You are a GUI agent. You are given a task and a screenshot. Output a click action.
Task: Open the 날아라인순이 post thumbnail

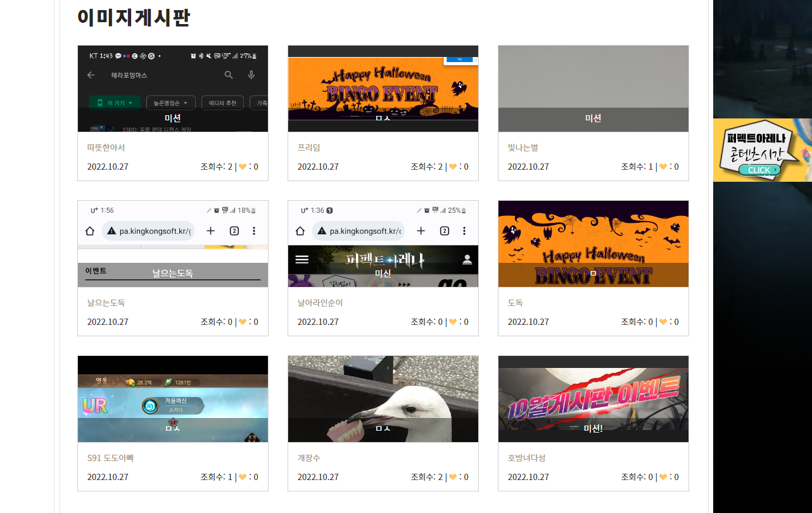pos(383,244)
